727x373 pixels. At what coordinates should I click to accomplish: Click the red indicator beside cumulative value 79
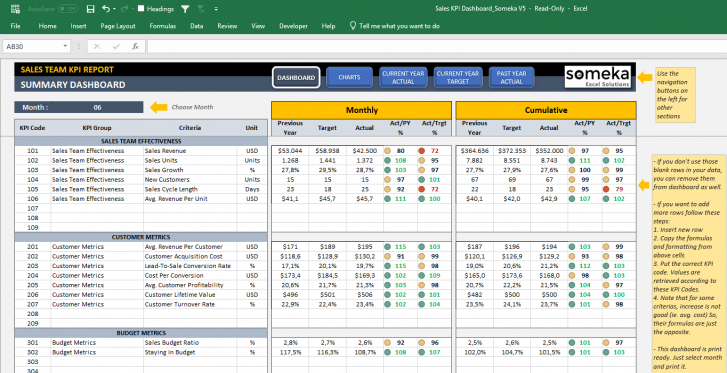point(606,189)
